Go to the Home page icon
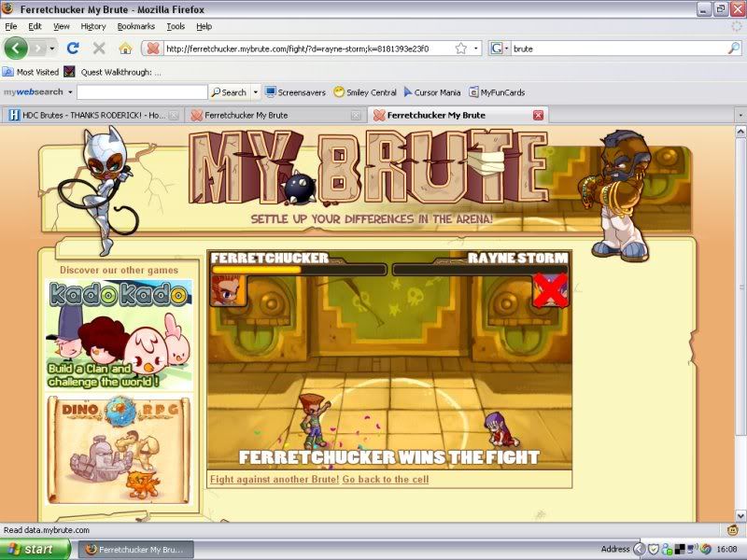Image resolution: width=747 pixels, height=560 pixels. (125, 49)
